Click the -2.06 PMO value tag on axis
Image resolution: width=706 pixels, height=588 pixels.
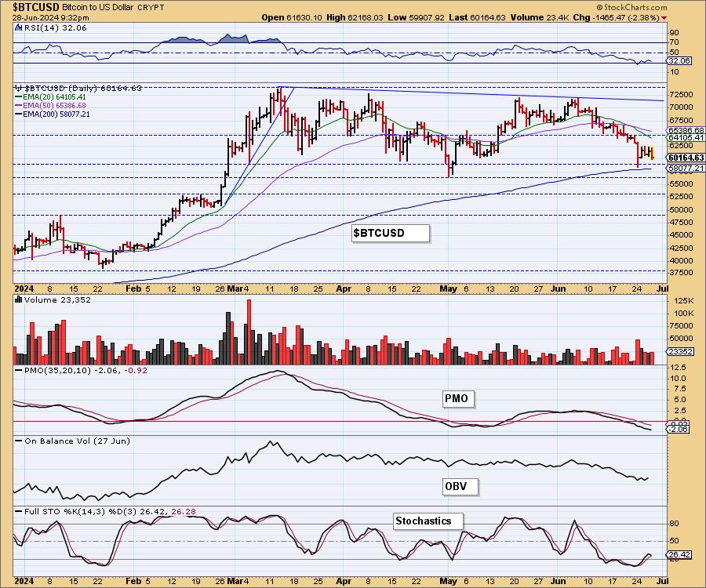pos(678,429)
